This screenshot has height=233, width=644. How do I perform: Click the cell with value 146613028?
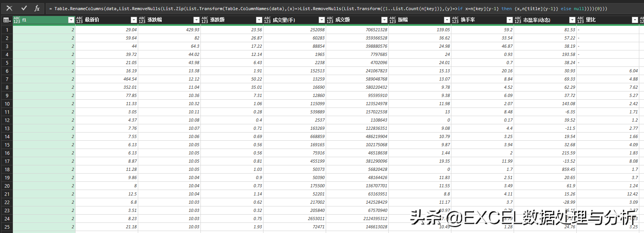357,227
